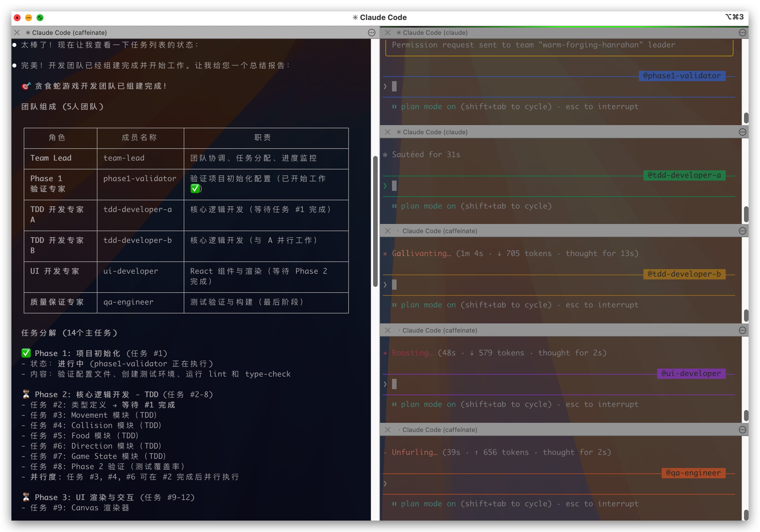Open options menu of left caffeinate pane

click(371, 33)
